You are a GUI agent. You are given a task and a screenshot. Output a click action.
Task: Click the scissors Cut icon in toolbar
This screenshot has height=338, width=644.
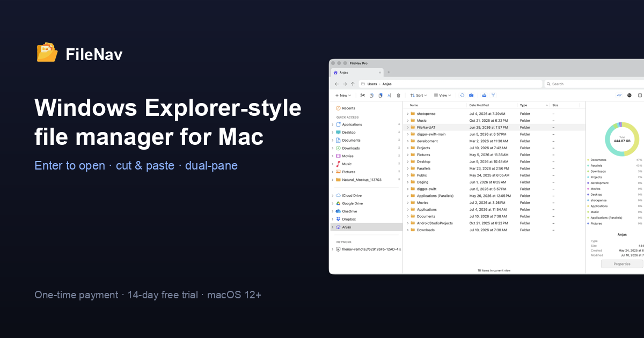point(363,95)
